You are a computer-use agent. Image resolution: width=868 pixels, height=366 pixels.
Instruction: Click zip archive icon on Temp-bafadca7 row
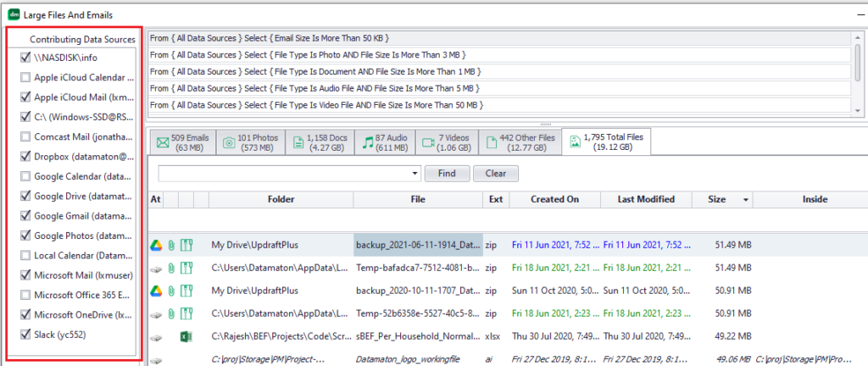click(x=186, y=268)
